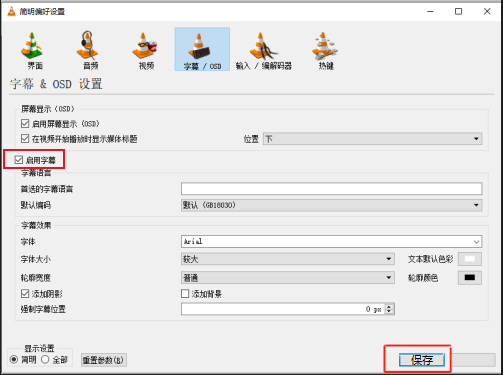Click the 保存 button
Image resolution: width=503 pixels, height=375 pixels.
point(422,360)
